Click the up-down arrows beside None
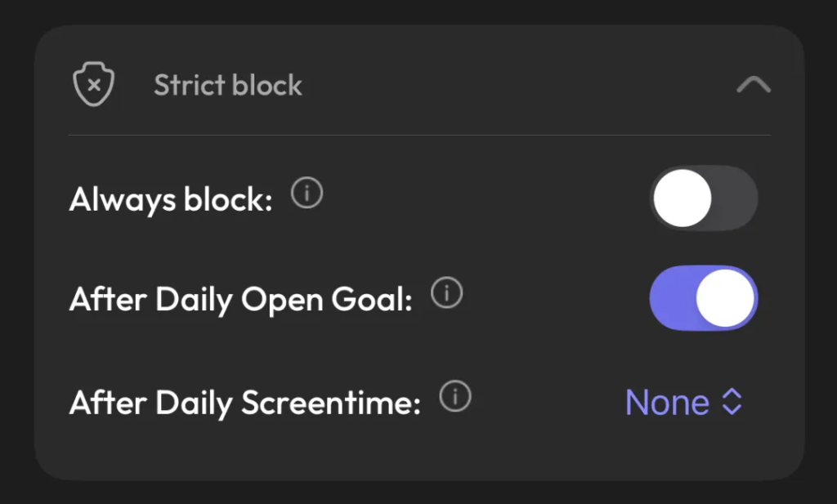The height and width of the screenshot is (504, 837). (732, 402)
